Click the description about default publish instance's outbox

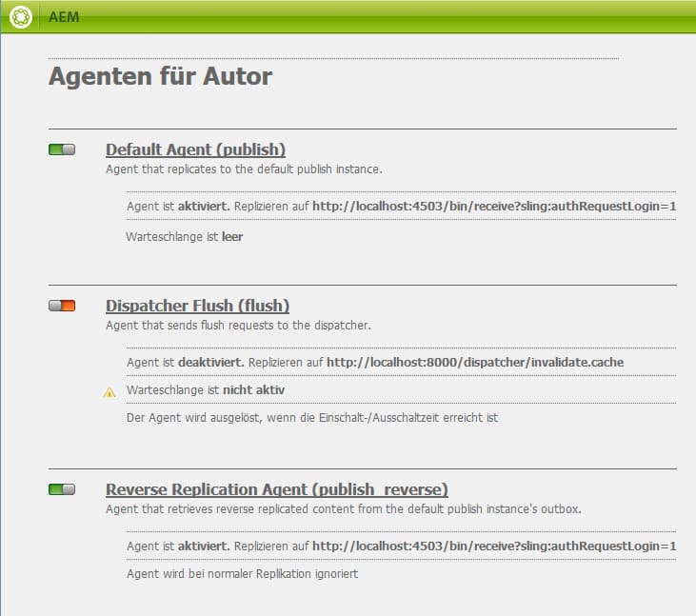point(344,509)
